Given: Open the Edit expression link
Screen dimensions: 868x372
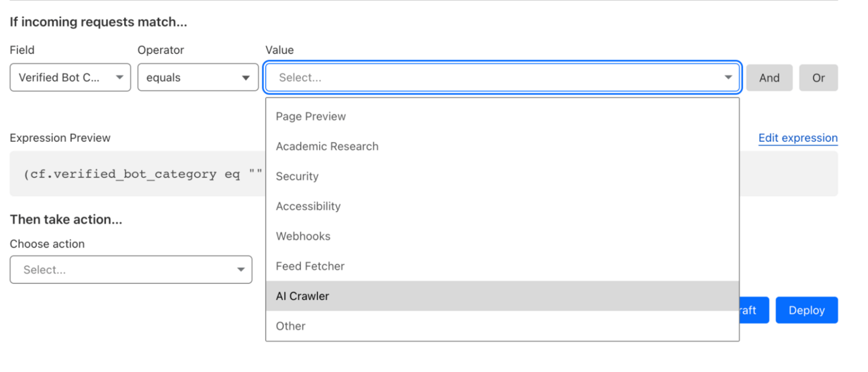Looking at the screenshot, I should 797,138.
